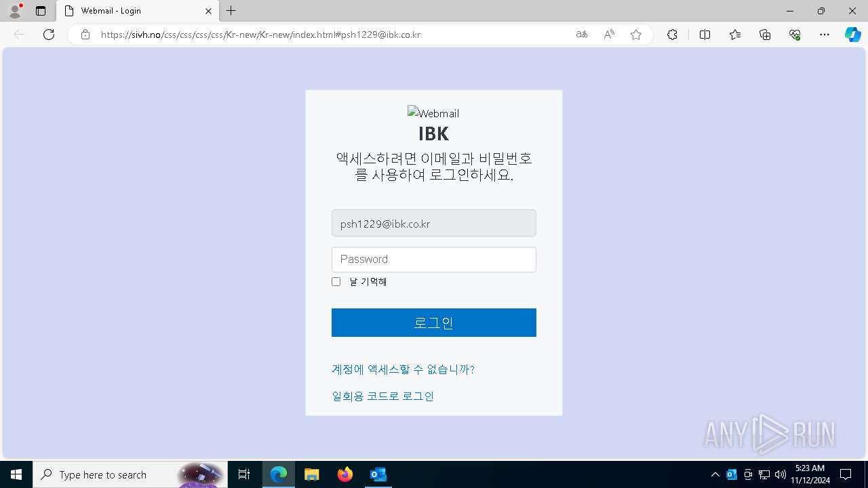Activate Read aloud icon
The height and width of the screenshot is (488, 868).
tap(609, 35)
